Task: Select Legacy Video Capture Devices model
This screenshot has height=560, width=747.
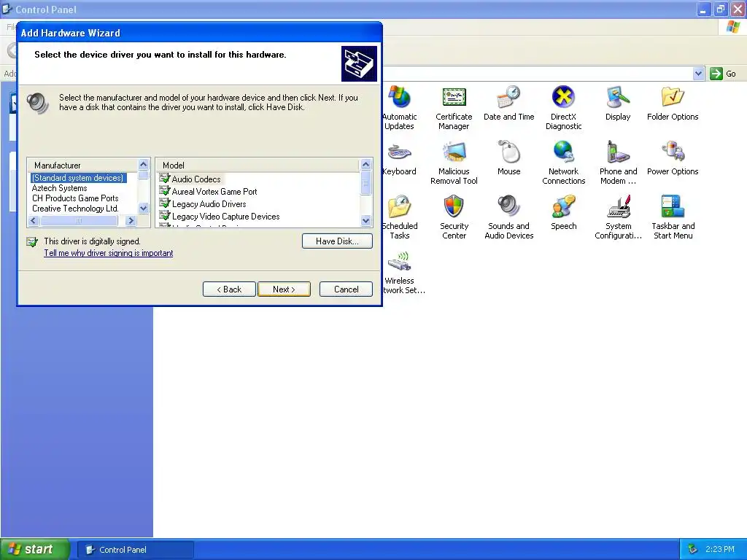Action: [226, 216]
